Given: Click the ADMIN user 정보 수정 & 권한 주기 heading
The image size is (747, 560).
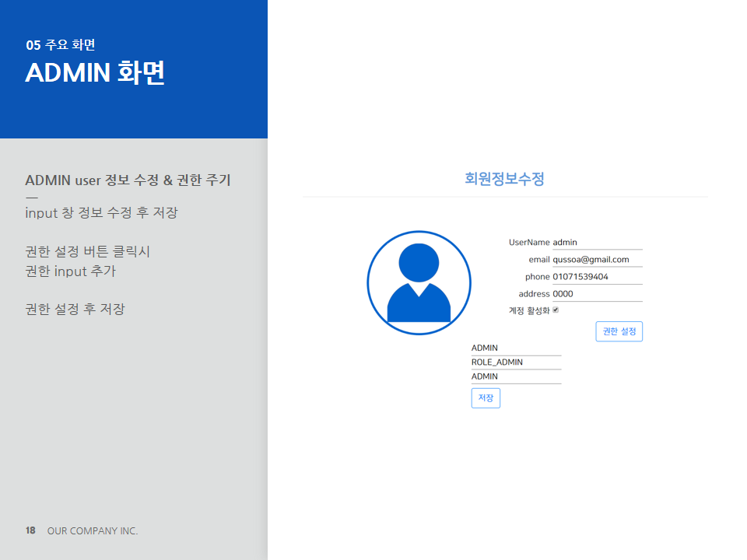Looking at the screenshot, I should 128,180.
